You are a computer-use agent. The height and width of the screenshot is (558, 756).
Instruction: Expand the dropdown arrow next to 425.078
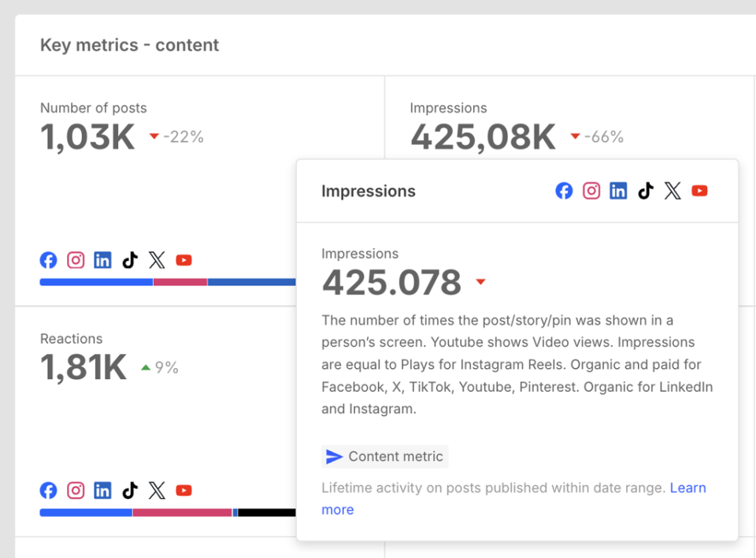click(x=480, y=282)
